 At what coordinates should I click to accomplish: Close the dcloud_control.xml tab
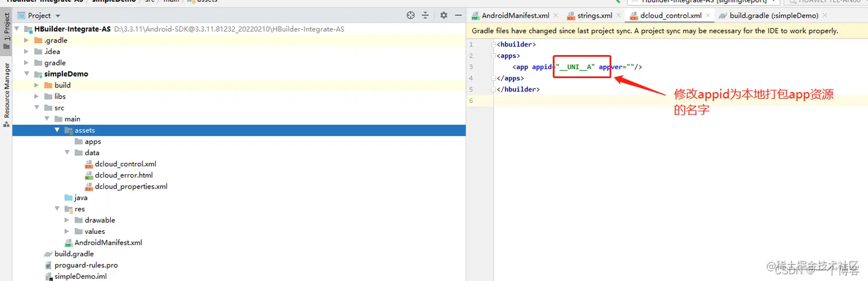[708, 16]
